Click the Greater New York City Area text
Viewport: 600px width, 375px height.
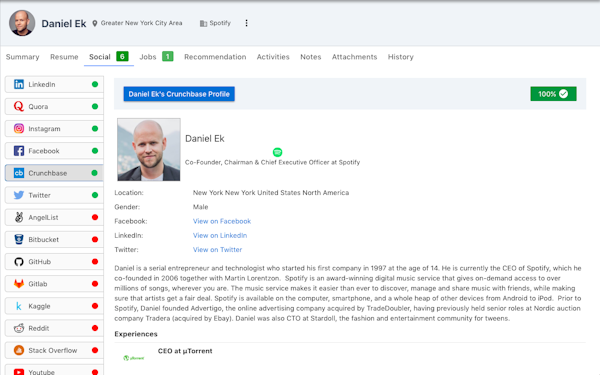(142, 23)
